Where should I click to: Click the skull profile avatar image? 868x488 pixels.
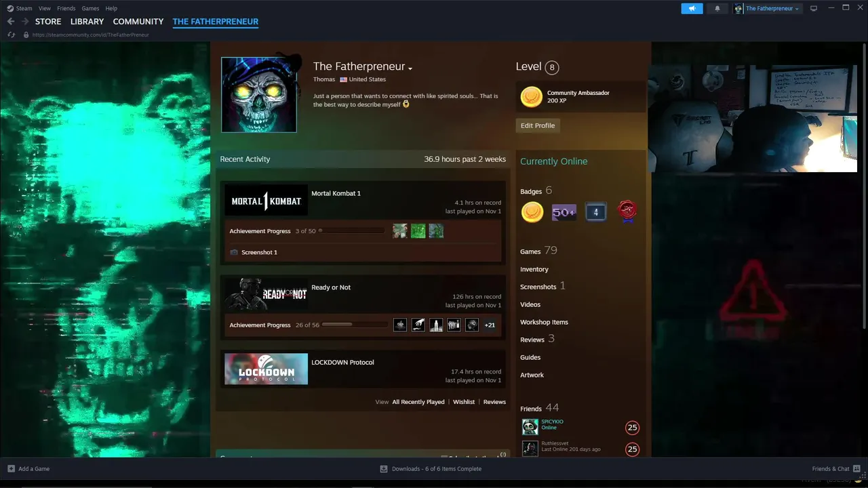tap(258, 94)
